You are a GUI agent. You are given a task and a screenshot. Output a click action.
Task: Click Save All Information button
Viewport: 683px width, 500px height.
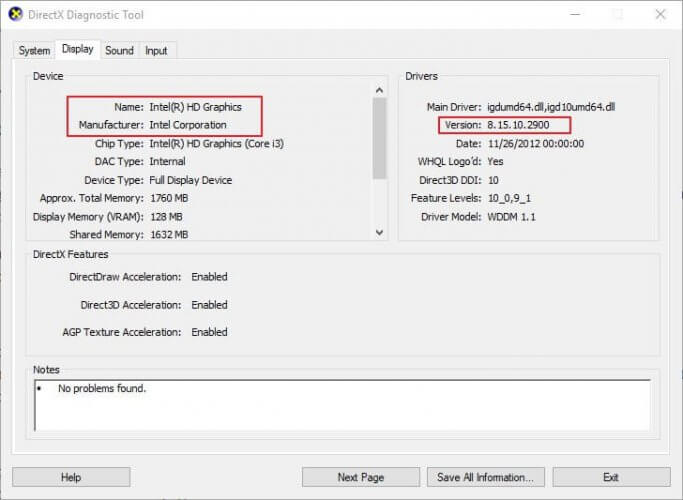click(486, 477)
